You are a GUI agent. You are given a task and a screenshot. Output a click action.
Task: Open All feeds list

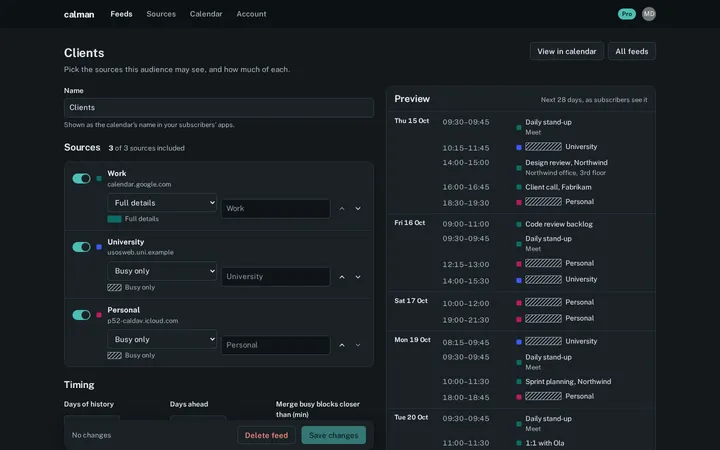point(632,51)
